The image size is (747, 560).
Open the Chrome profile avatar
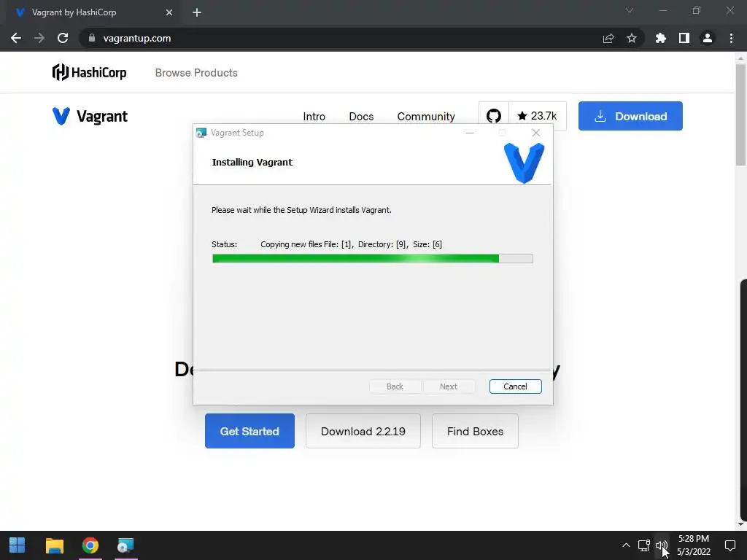[708, 38]
